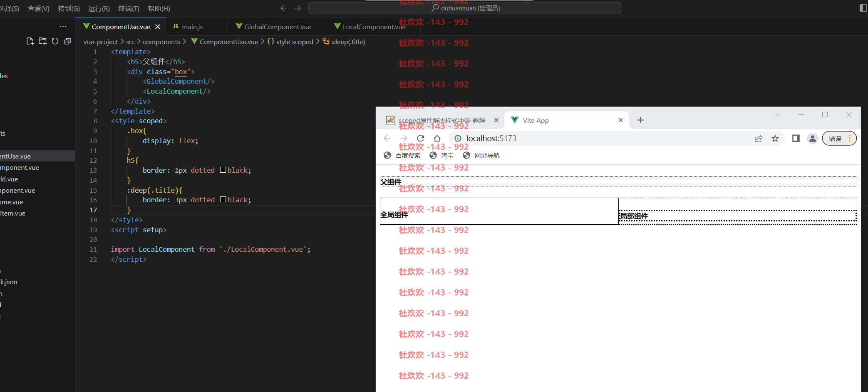Screen dimensions: 868x392
Task: Switch to the LocalComponent.vue editor tab
Action: click(373, 27)
